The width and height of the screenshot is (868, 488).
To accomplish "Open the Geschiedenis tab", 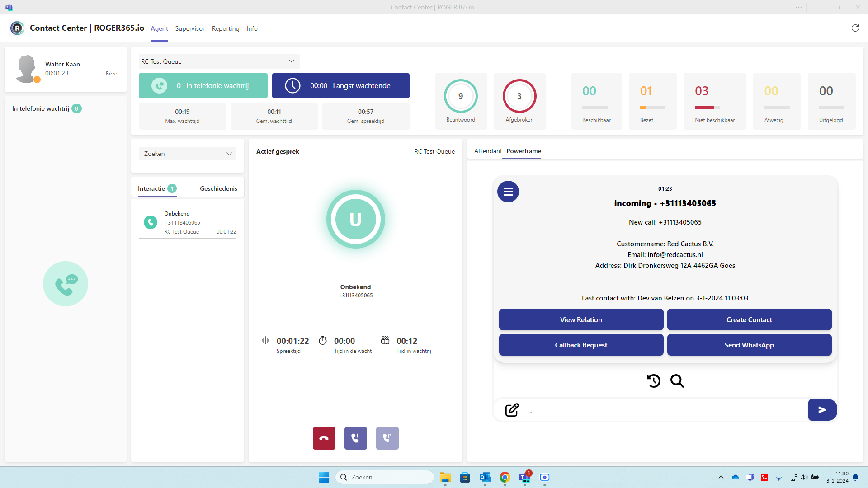I will pyautogui.click(x=218, y=188).
